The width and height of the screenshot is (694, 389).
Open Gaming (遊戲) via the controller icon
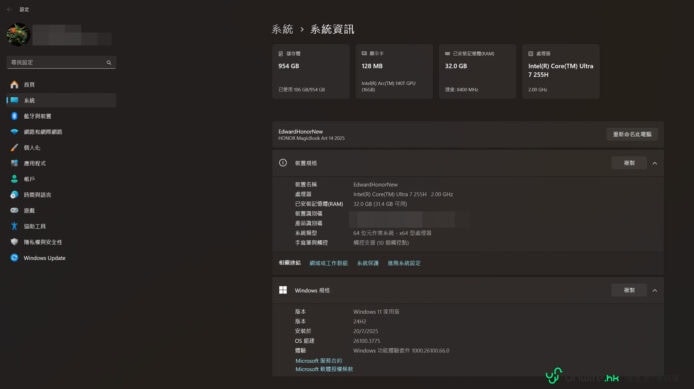pyautogui.click(x=14, y=210)
